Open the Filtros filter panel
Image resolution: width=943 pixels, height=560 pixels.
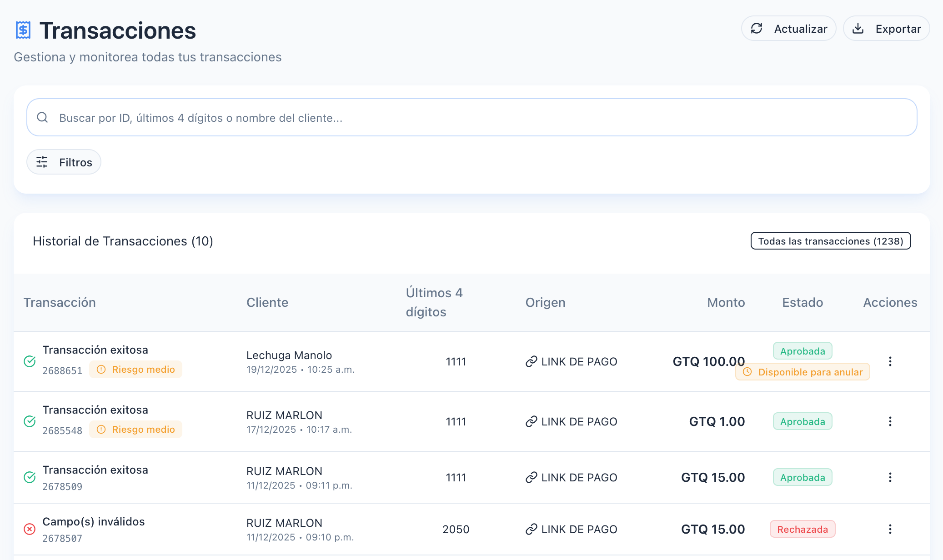click(x=64, y=162)
